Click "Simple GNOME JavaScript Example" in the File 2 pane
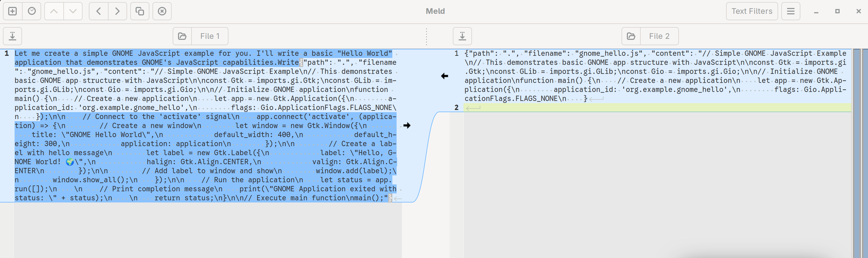This screenshot has width=868, height=258. pyautogui.click(x=781, y=53)
